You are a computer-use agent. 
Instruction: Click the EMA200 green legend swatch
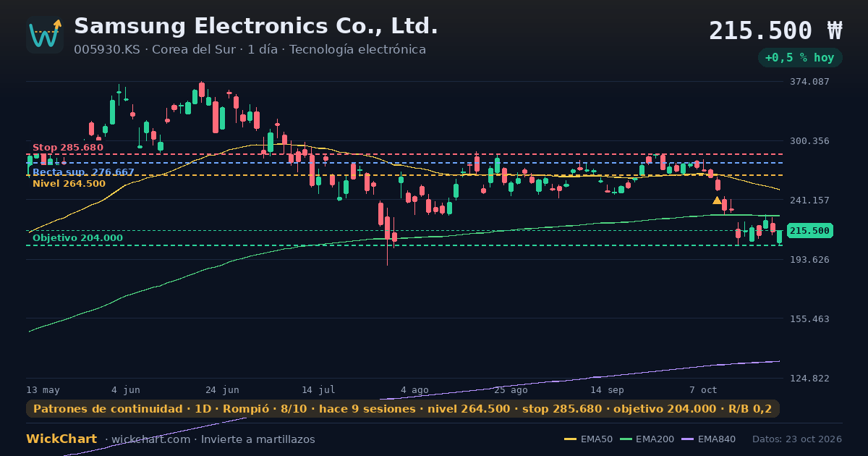[x=626, y=439]
